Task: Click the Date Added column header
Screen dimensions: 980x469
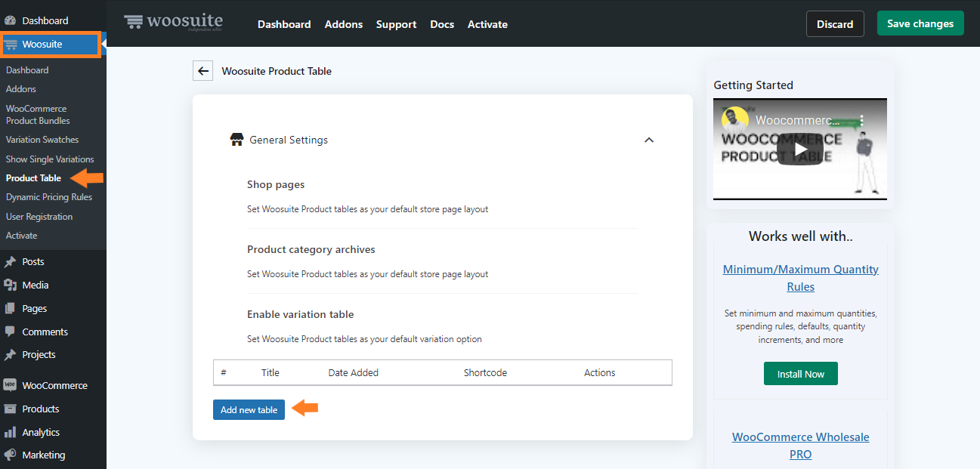Action: [x=354, y=373]
